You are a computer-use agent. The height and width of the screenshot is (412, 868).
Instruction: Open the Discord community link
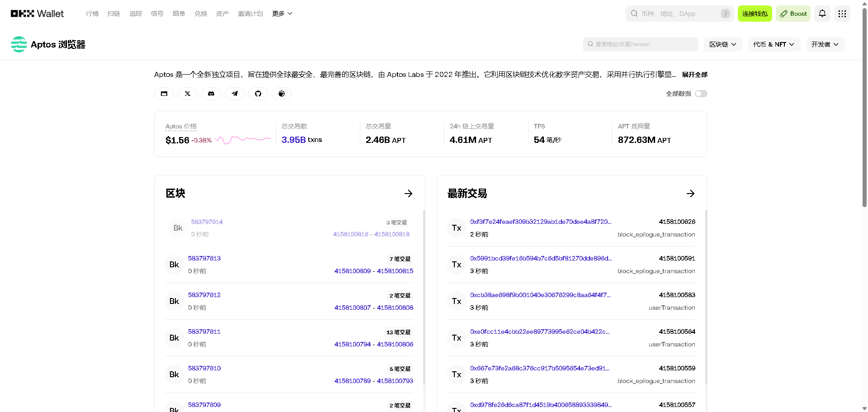click(x=211, y=94)
